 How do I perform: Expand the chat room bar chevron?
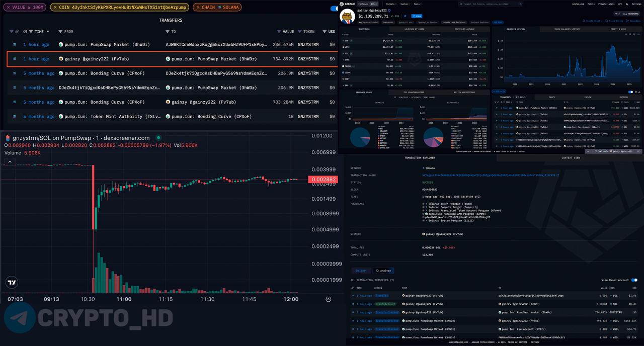589,151
